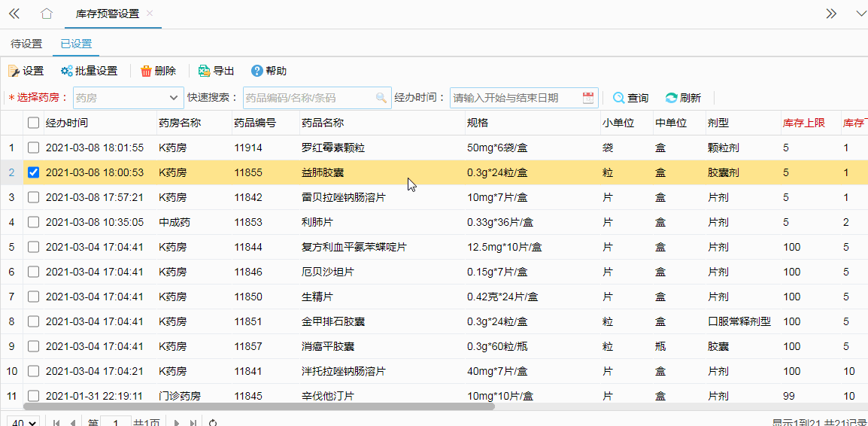Open 批量设置 batch settings

[x=89, y=71]
